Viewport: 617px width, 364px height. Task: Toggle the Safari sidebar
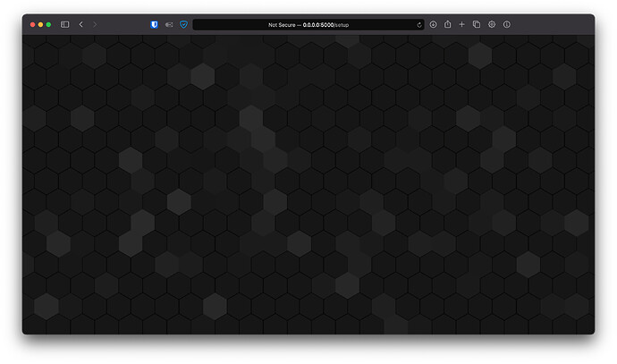65,24
